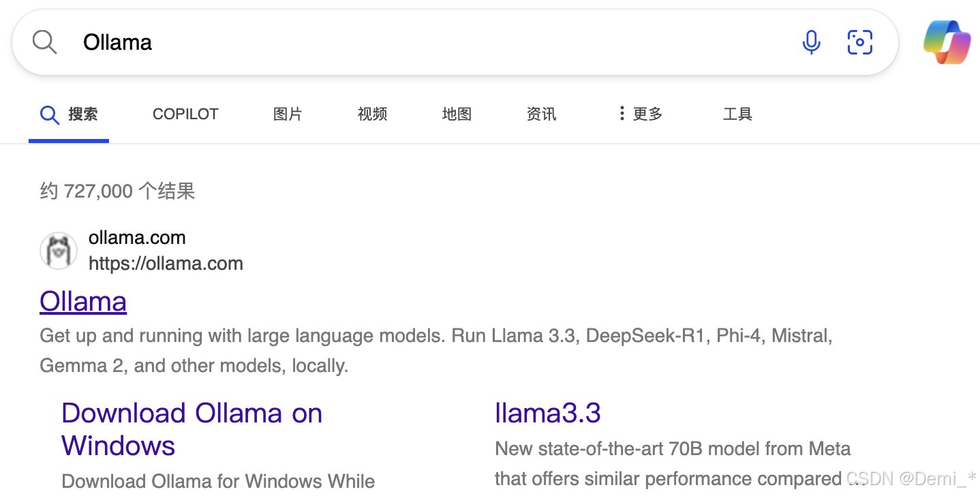The image size is (980, 496).
Task: Open the 视频 results tab
Action: (372, 114)
